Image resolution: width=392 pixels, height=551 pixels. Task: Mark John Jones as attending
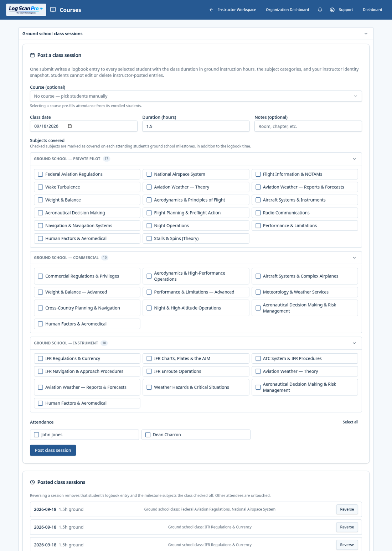click(x=36, y=435)
